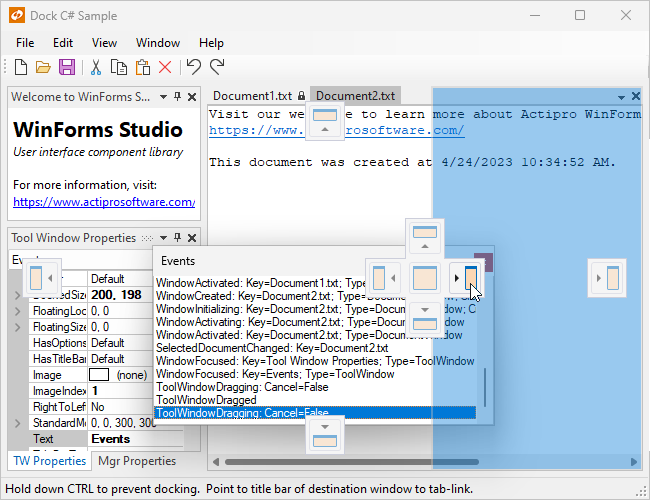Click the Text property value Events
This screenshot has height=500, width=650.
click(111, 439)
